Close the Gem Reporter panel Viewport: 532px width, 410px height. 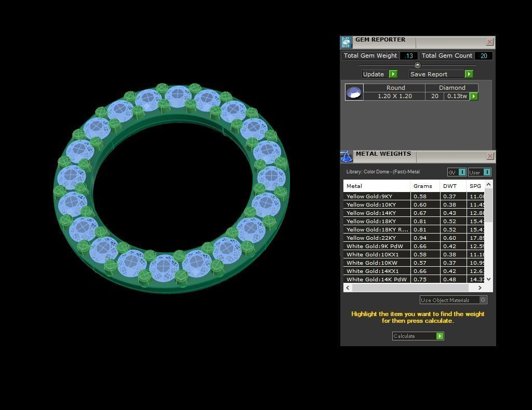489,42
